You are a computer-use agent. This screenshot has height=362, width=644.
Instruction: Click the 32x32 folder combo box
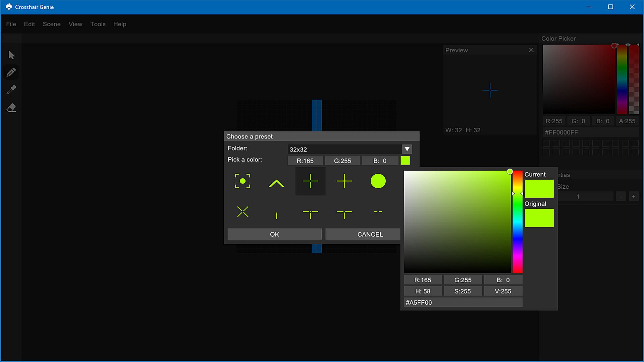pos(345,149)
